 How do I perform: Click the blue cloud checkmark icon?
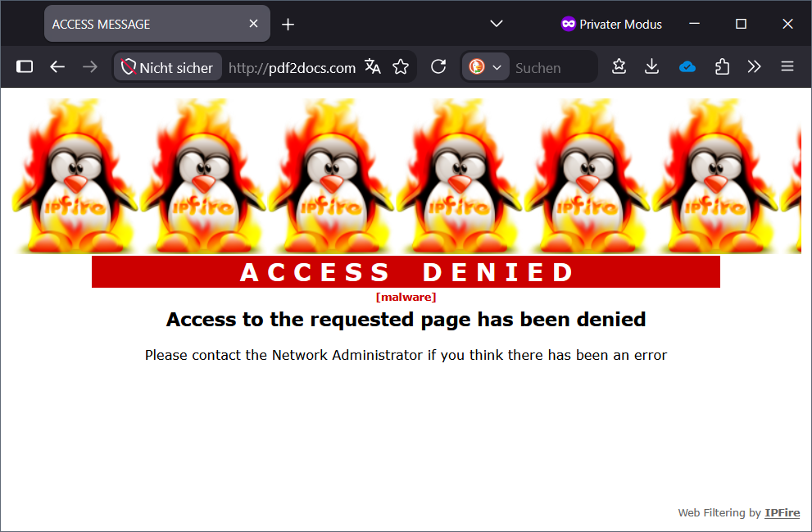click(x=687, y=67)
